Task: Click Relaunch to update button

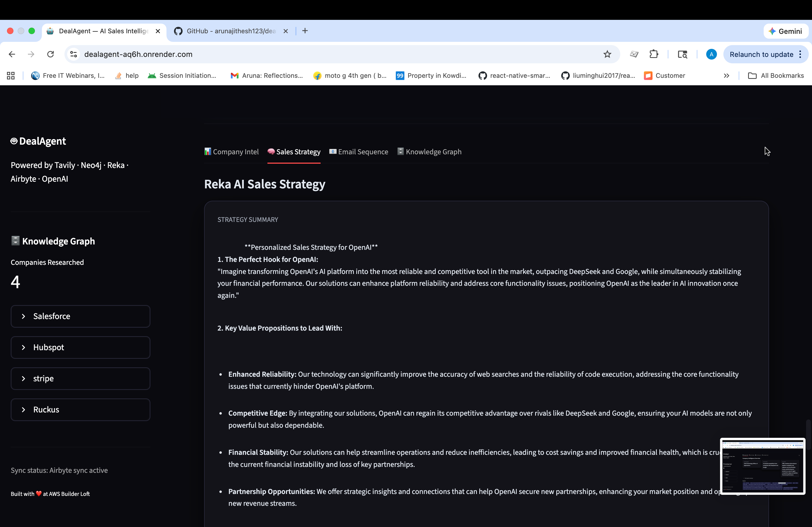Action: pos(761,54)
